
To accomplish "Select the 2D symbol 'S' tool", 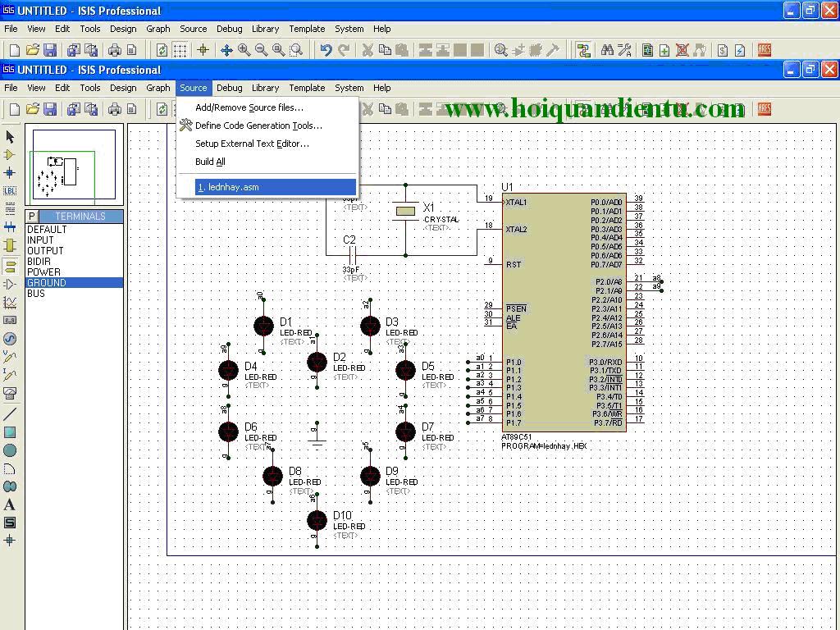I will pos(10,523).
